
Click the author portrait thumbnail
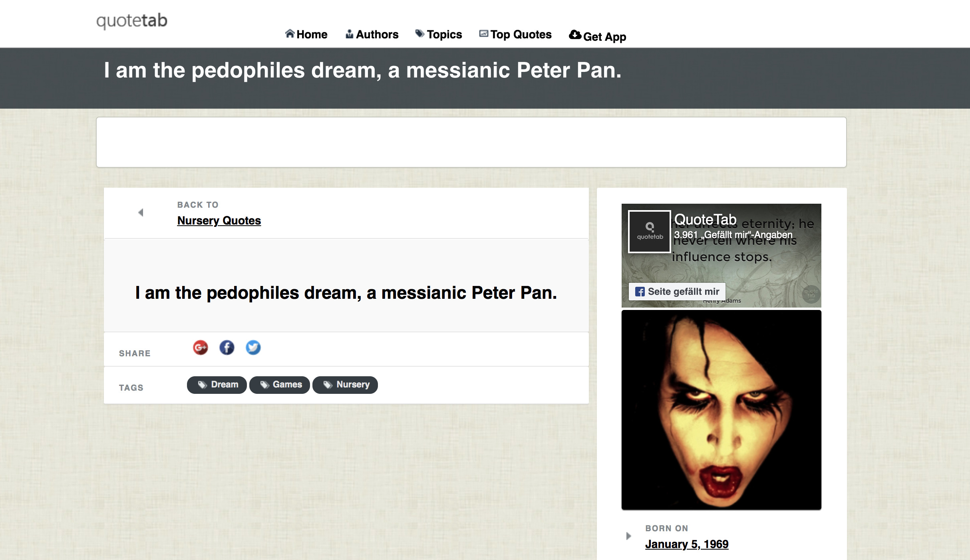click(722, 410)
